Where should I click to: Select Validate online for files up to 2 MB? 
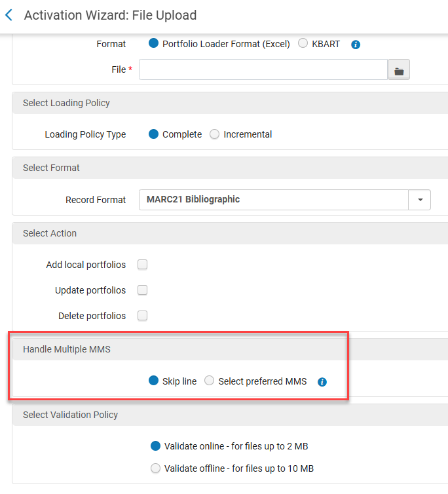tap(156, 446)
